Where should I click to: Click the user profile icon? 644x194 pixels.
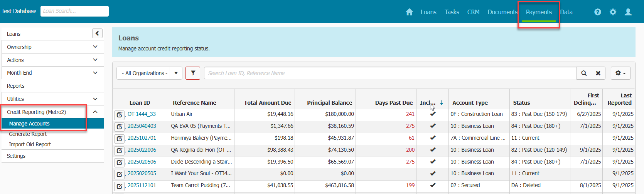coord(628,12)
